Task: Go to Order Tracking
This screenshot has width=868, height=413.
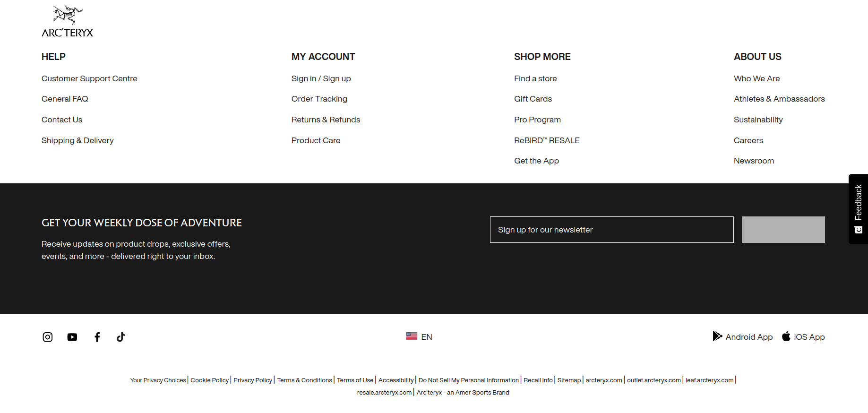Action: 319,99
